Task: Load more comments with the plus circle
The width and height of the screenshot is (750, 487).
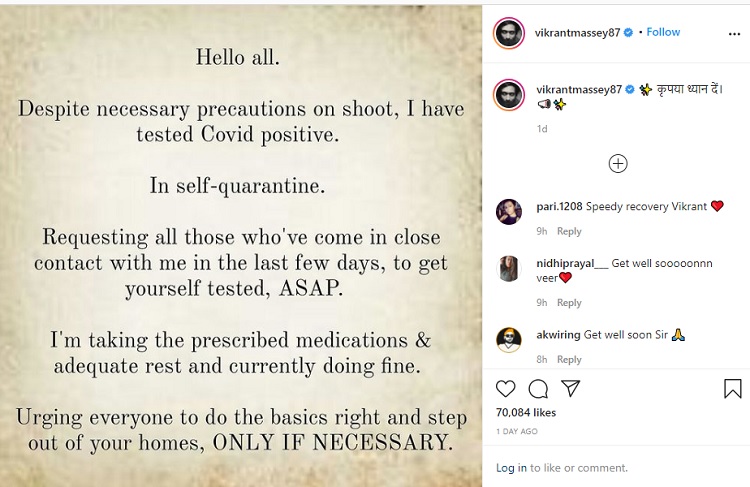Action: [x=618, y=164]
